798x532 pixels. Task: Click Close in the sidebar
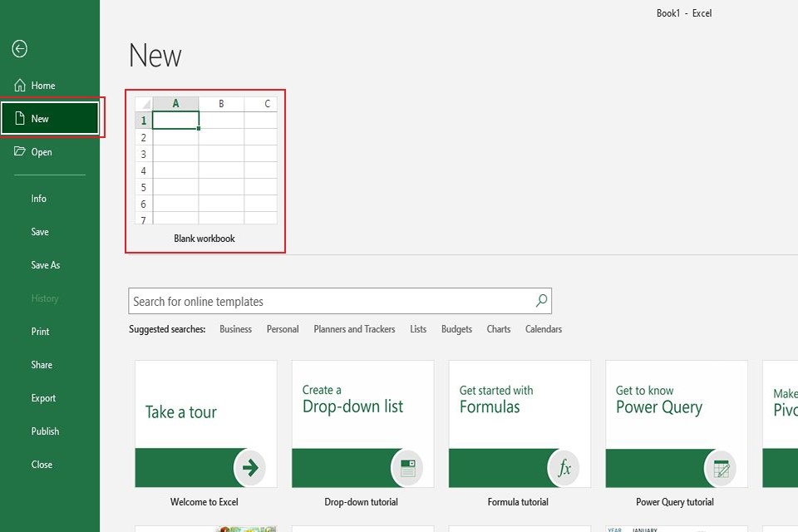(50, 465)
